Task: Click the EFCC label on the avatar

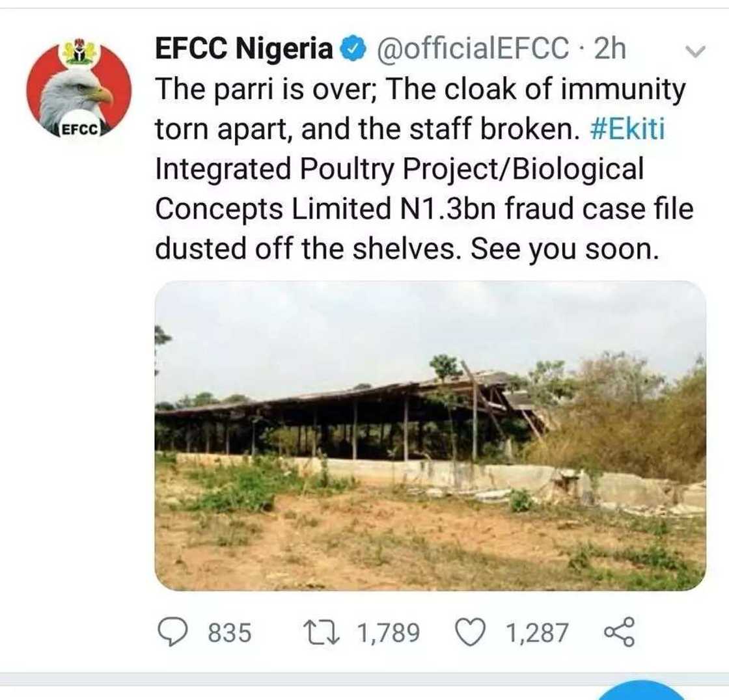Action: point(82,129)
